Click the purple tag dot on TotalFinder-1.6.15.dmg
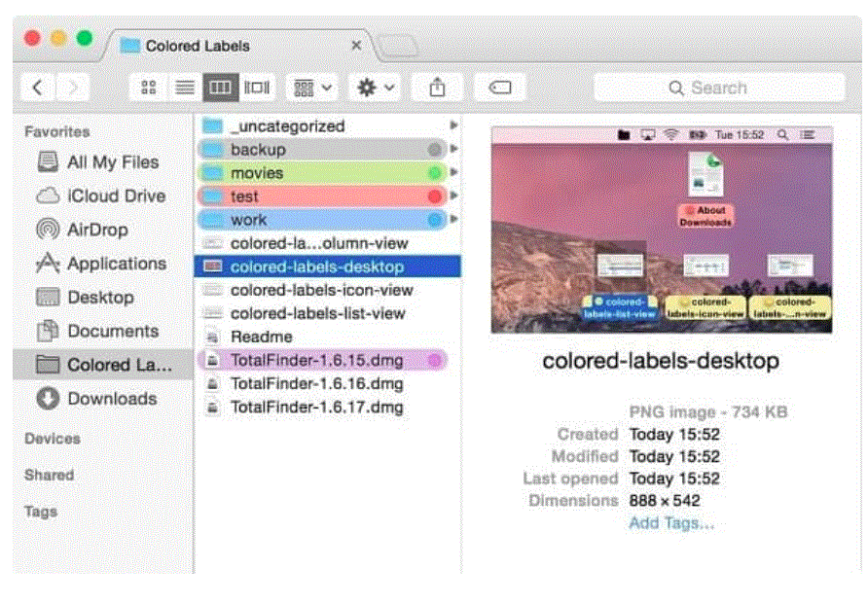This screenshot has height=604, width=868. click(435, 361)
